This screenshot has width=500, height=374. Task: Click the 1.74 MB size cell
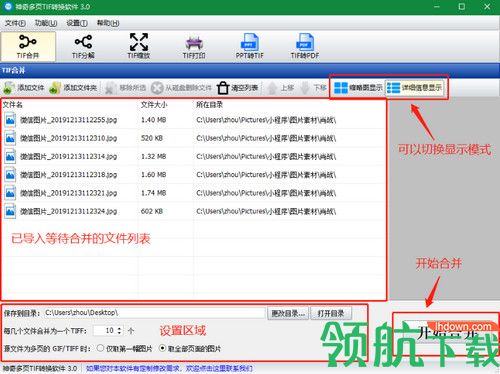tap(153, 193)
